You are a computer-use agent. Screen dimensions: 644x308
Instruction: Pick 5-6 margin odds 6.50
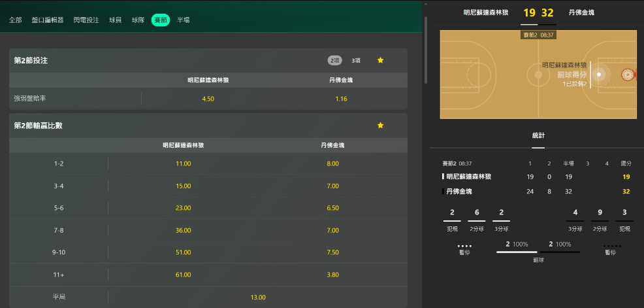[332, 208]
